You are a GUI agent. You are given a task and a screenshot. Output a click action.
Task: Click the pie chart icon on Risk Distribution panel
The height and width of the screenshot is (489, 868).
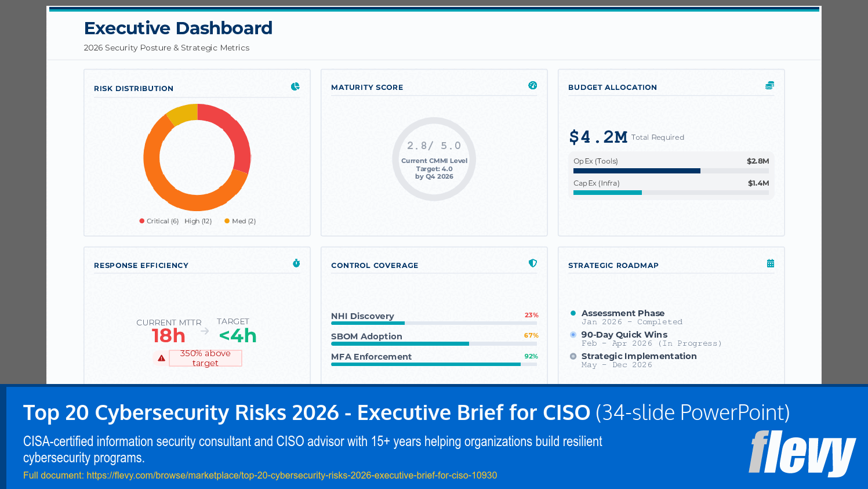tap(296, 85)
